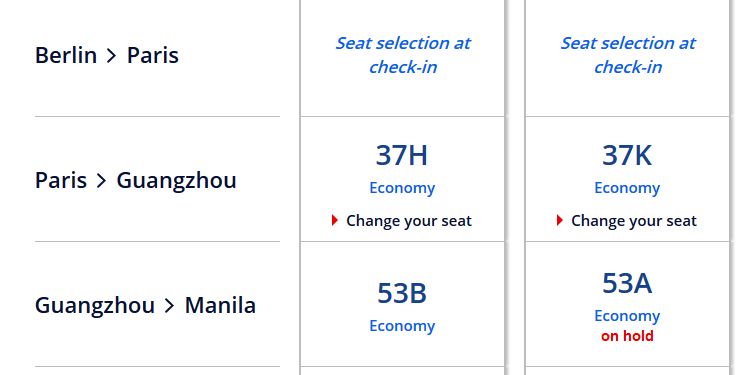
Task: Change your seat for 37K
Action: [x=634, y=221]
